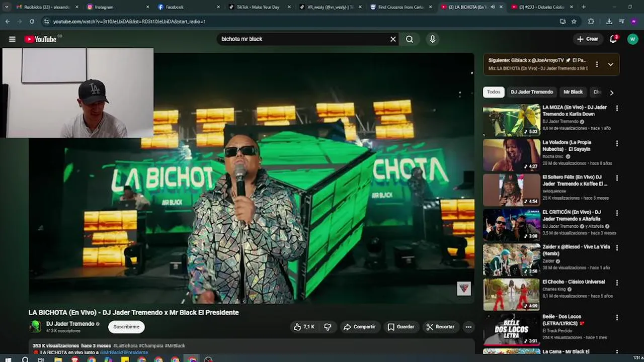Open the Crear upload menu
This screenshot has height=362, width=644.
point(588,39)
